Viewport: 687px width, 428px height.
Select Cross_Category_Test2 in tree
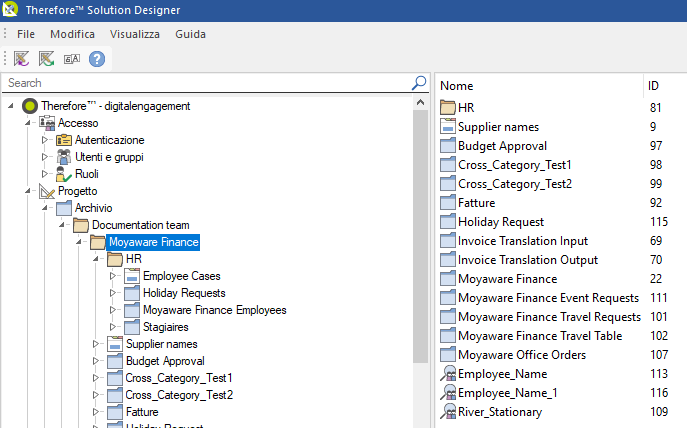[x=179, y=395]
